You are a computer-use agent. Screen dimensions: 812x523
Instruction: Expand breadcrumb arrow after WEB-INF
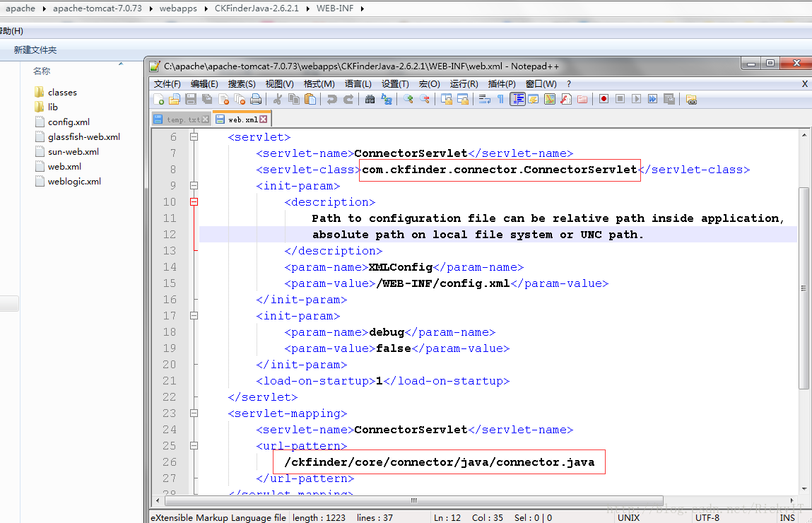(x=362, y=8)
